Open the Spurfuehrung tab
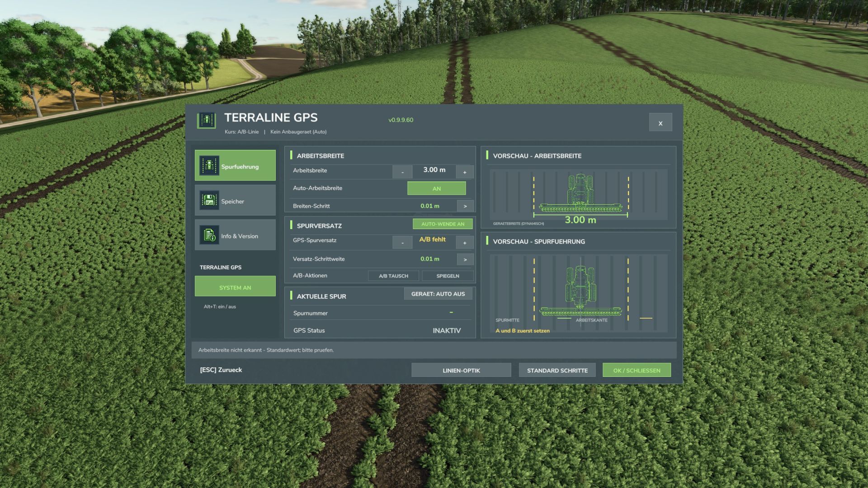 pyautogui.click(x=235, y=165)
